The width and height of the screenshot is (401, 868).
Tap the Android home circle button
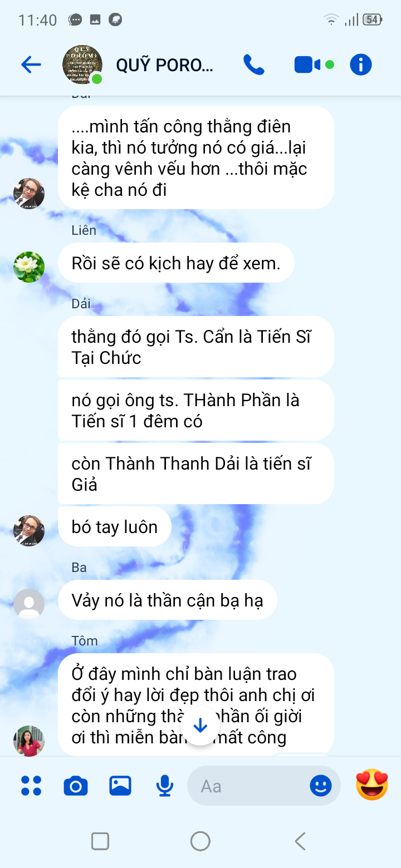click(200, 841)
